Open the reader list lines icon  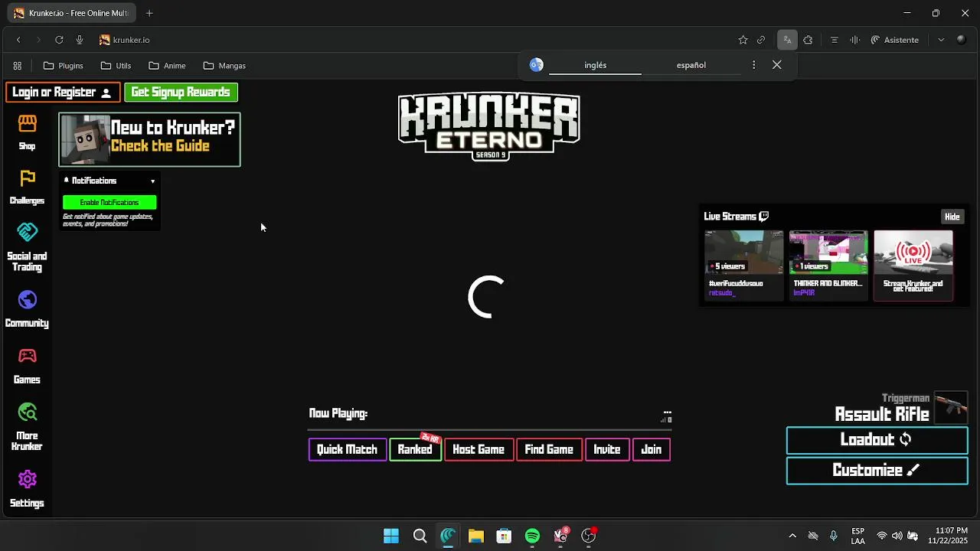point(835,40)
